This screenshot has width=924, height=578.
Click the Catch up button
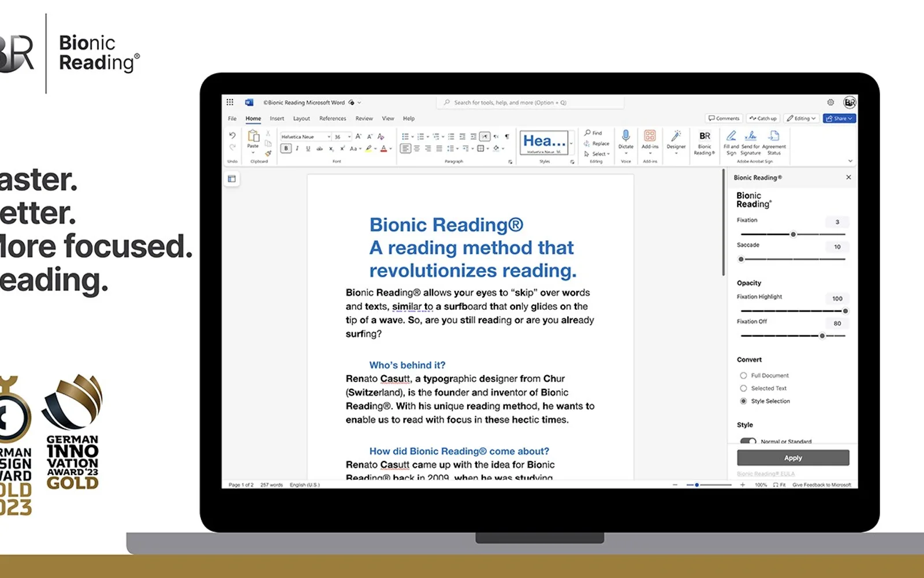tap(763, 118)
